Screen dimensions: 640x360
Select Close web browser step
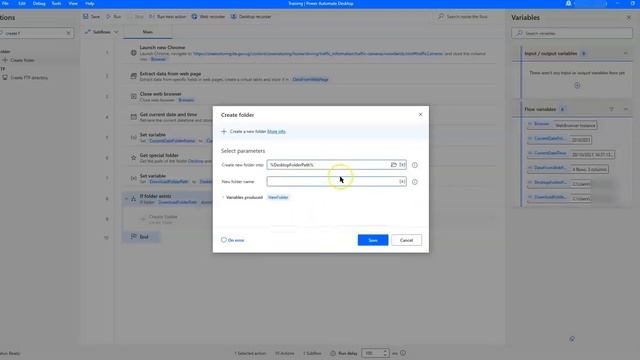click(x=310, y=97)
